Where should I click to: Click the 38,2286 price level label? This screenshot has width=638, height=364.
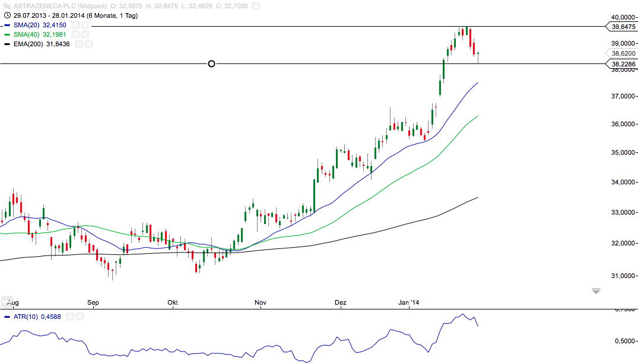(621, 64)
